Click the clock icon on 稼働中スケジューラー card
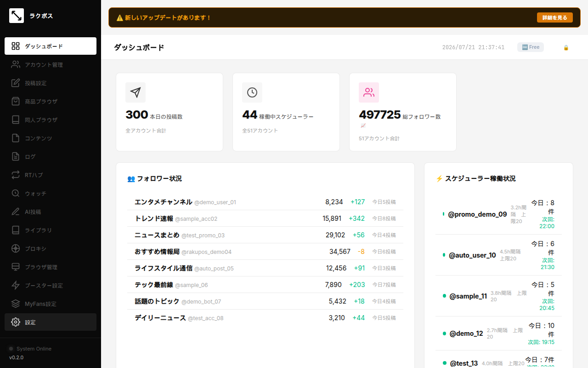Viewport: 588px width, 368px height. click(252, 92)
